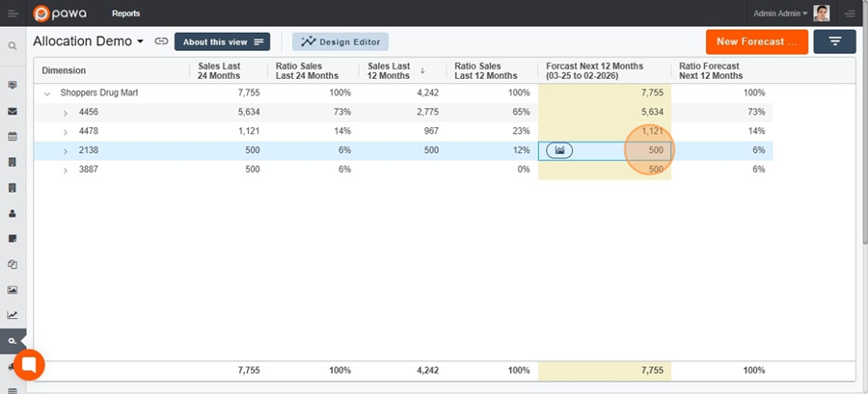Copy view link using chain icon
Screen dimensions: 868x394
click(161, 41)
